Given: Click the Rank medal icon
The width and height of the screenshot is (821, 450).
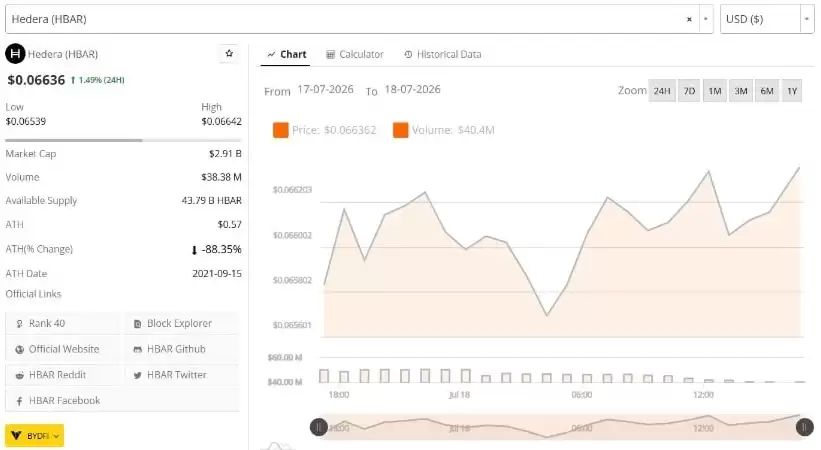Looking at the screenshot, I should pos(19,324).
